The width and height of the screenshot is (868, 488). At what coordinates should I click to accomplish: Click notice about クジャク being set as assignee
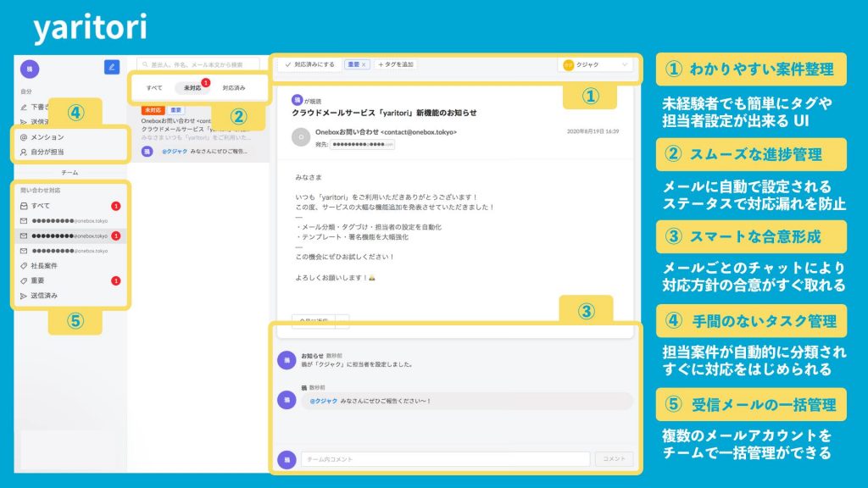click(357, 364)
